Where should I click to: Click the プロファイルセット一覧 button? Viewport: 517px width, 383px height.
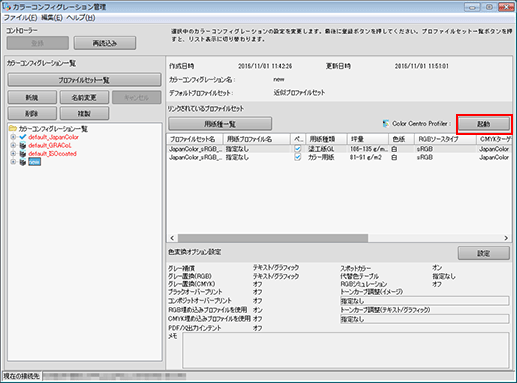tap(84, 80)
